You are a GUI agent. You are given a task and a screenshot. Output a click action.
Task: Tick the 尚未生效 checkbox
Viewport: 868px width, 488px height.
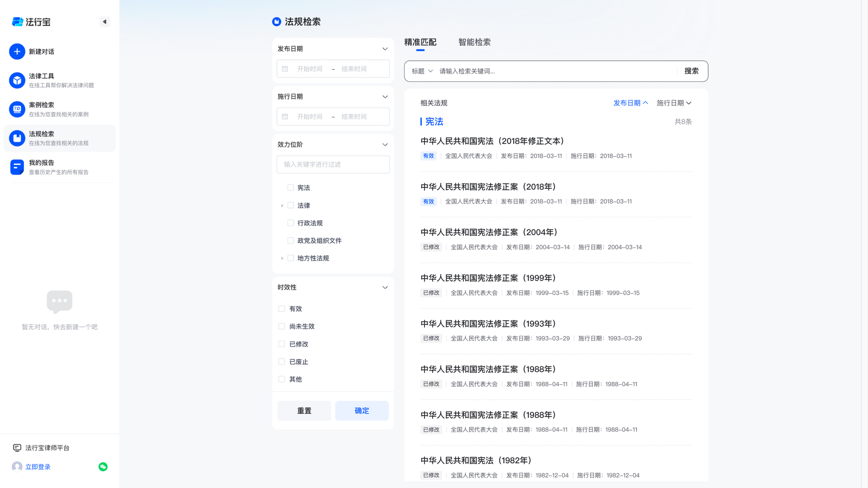(282, 326)
